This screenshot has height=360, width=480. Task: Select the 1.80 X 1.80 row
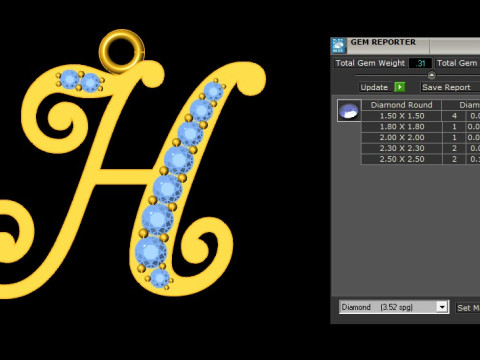[x=421, y=127]
